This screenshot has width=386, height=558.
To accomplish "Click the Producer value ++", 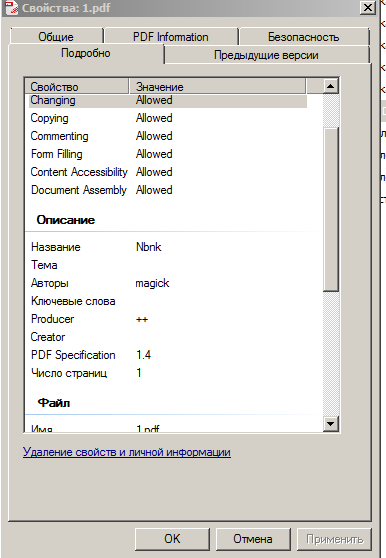I will coord(142,319).
